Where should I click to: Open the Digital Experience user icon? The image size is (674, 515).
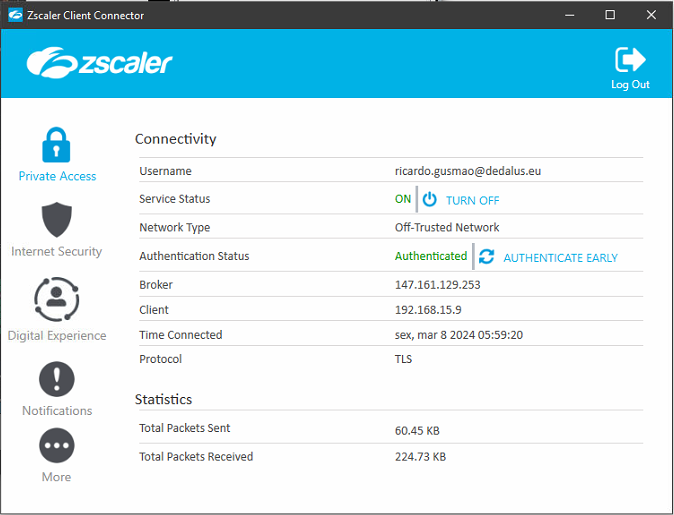(x=56, y=299)
